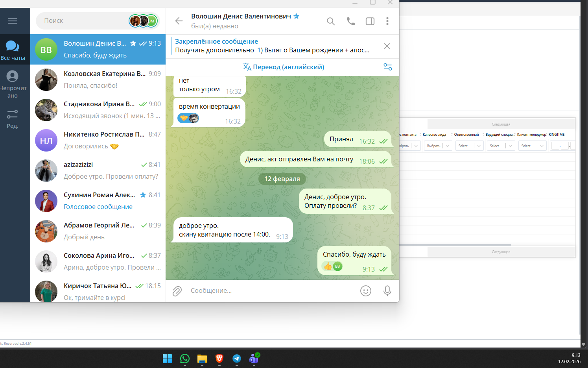Click 'RINGTIME' column header in background window
Viewport: 588px width, 368px height.
pos(557,135)
